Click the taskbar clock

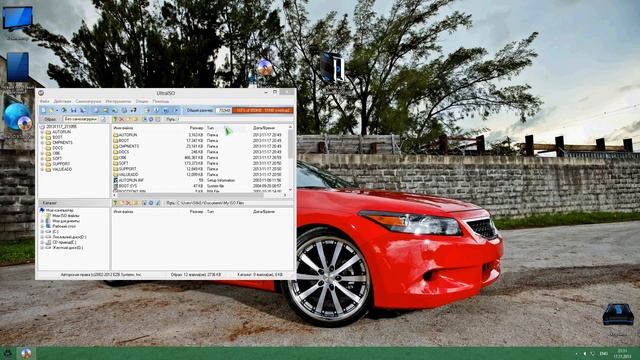point(622,353)
